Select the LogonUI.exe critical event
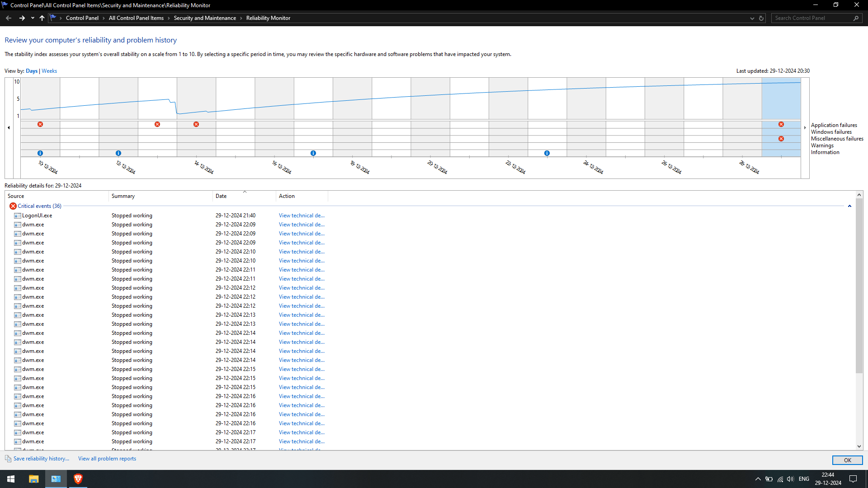Screen dimensions: 868x488 37,216
